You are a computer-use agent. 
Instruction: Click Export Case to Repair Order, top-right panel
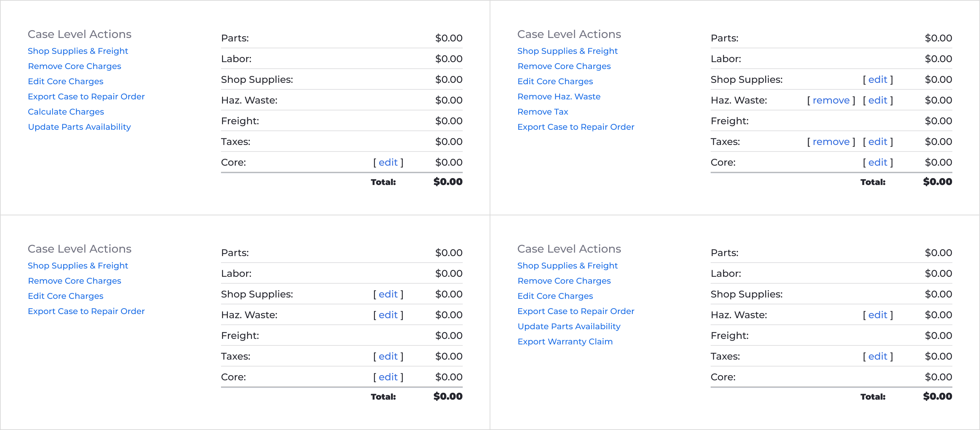tap(576, 127)
